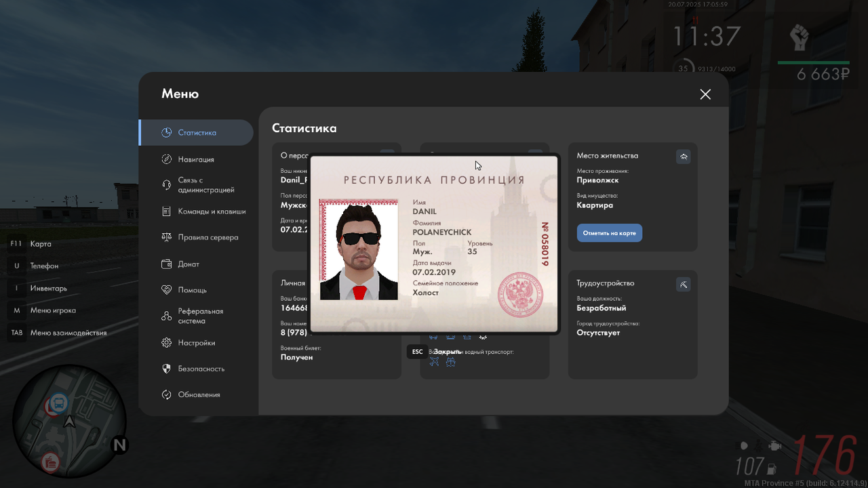Click the wallet icon next to Донат
The width and height of the screenshot is (868, 488).
pos(166,264)
